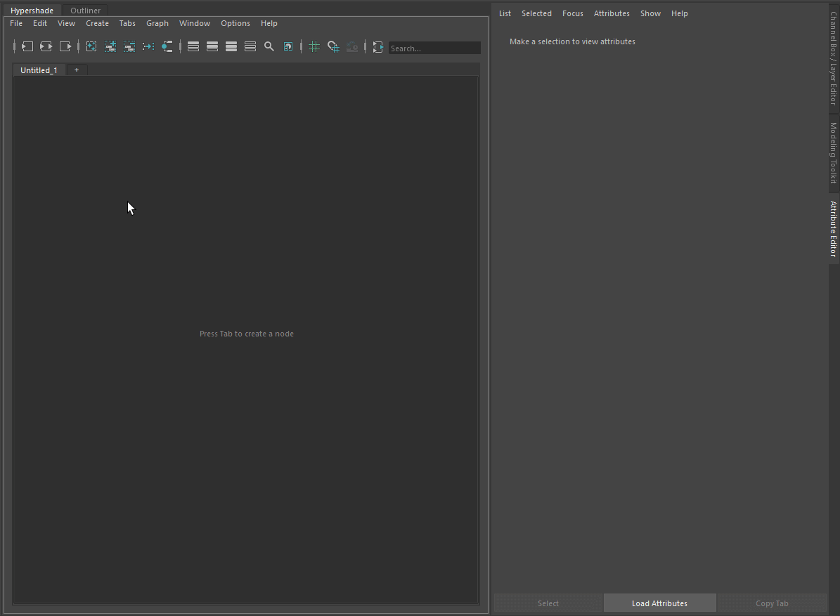Add a new graph tab with plus button
The width and height of the screenshot is (840, 616).
(77, 70)
